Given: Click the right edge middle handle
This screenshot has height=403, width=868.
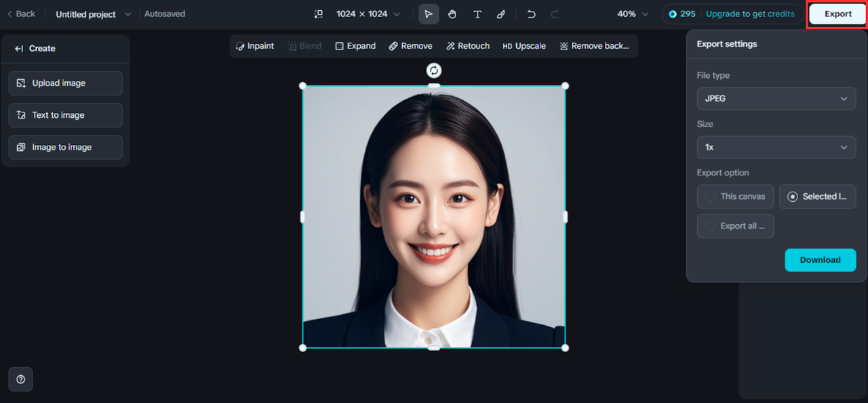Looking at the screenshot, I should (565, 217).
